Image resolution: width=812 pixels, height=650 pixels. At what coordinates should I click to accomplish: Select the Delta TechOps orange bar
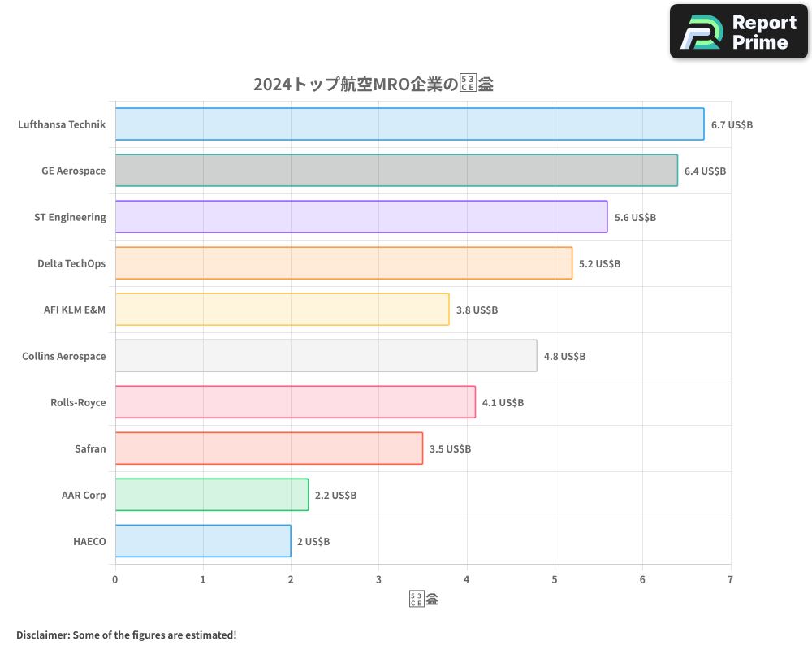(341, 263)
